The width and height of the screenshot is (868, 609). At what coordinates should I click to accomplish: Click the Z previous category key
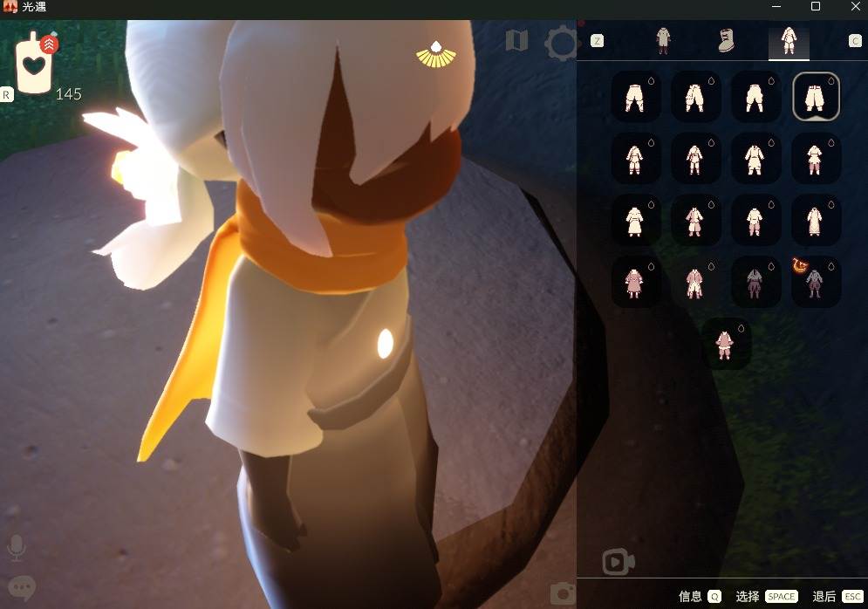pyautogui.click(x=597, y=41)
